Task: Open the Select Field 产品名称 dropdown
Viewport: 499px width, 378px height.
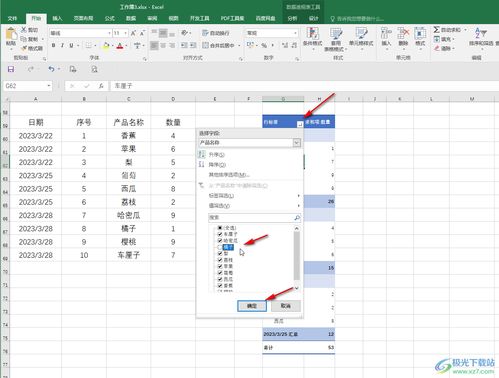Action: 296,143
